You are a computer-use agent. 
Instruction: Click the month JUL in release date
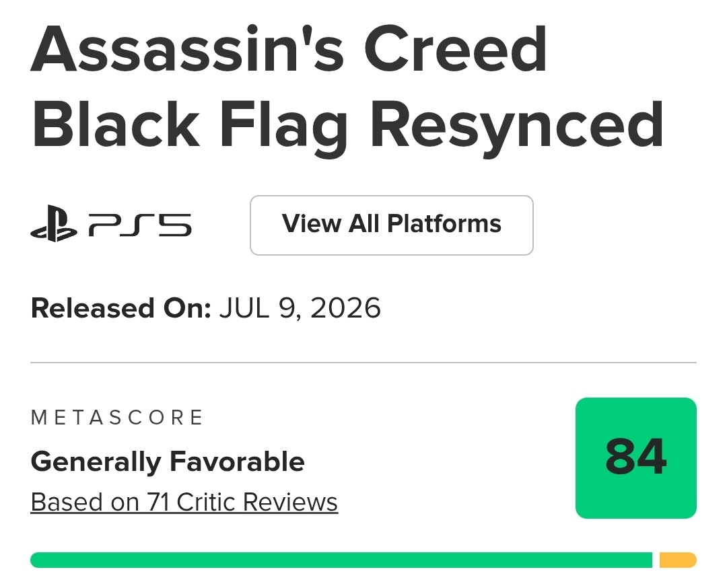(244, 308)
